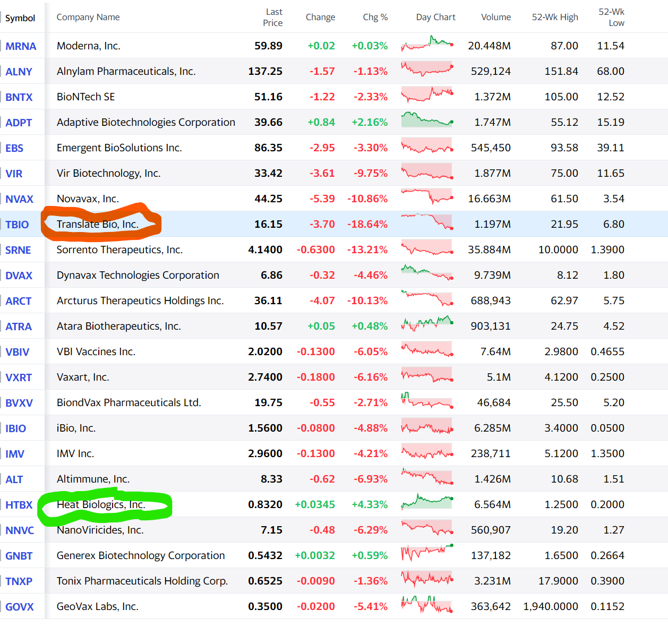Select company name Altimmune, Inc.
This screenshot has height=644, width=668.
tap(93, 479)
